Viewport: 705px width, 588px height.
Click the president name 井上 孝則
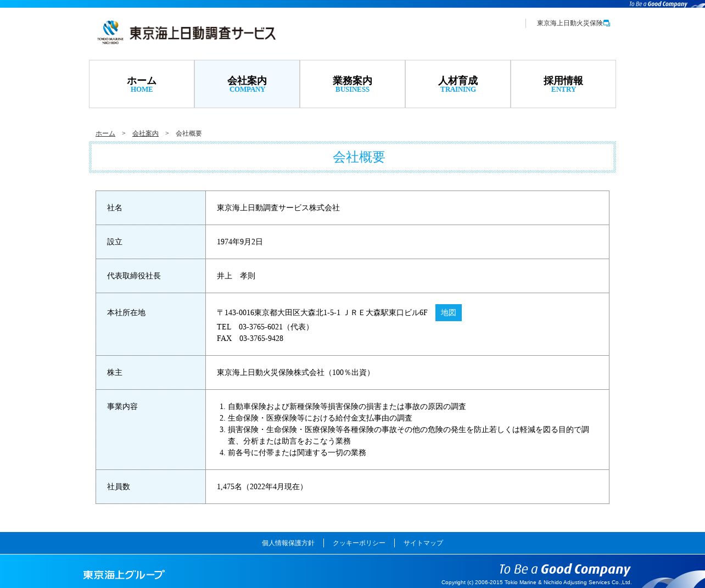[x=236, y=276]
